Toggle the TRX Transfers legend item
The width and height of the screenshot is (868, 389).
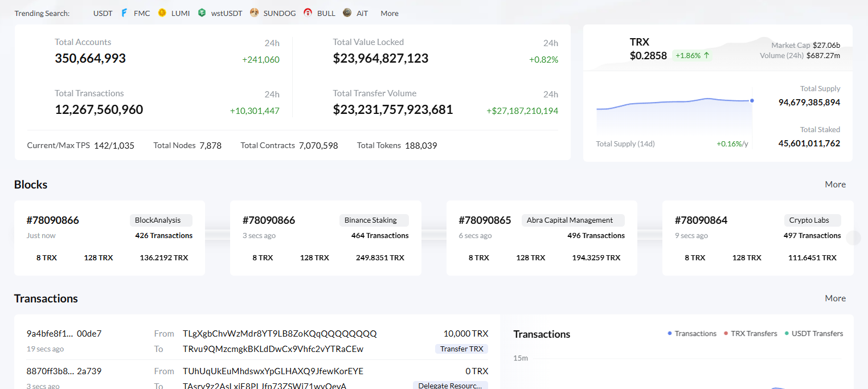click(750, 334)
